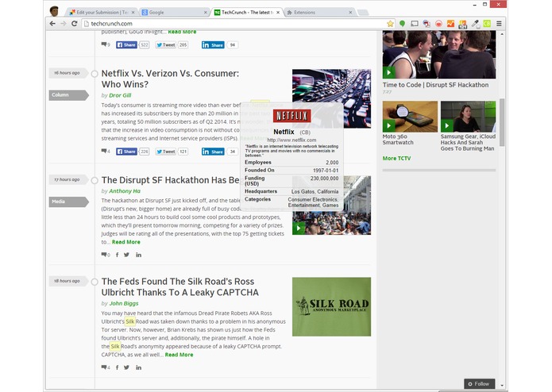Click Twitter icon under Hackathon article
The width and height of the screenshot is (552, 392).
(126, 255)
